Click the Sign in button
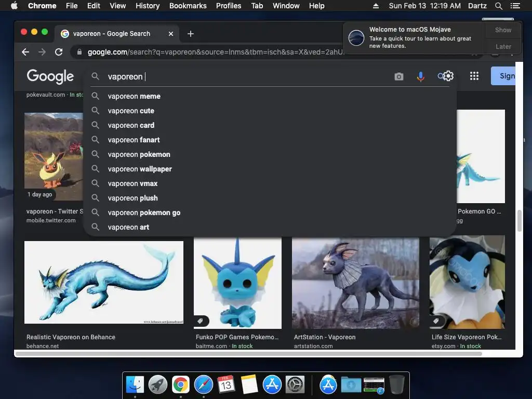The image size is (532, 399). pyautogui.click(x=503, y=76)
